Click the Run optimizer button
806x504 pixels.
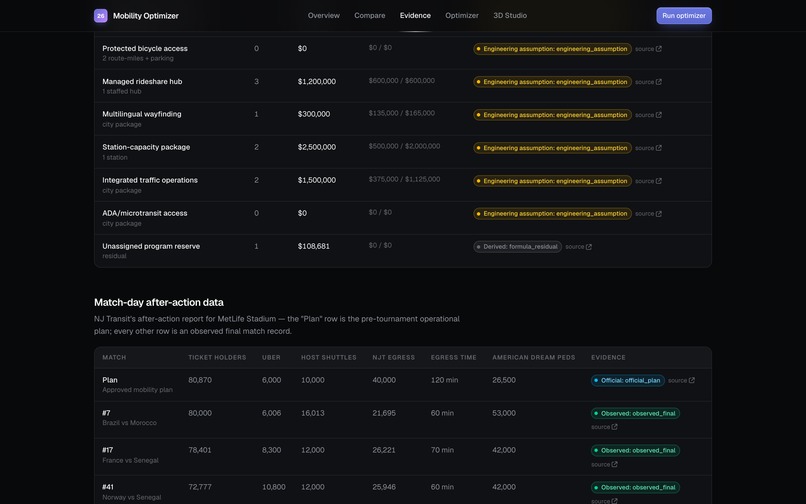[684, 15]
